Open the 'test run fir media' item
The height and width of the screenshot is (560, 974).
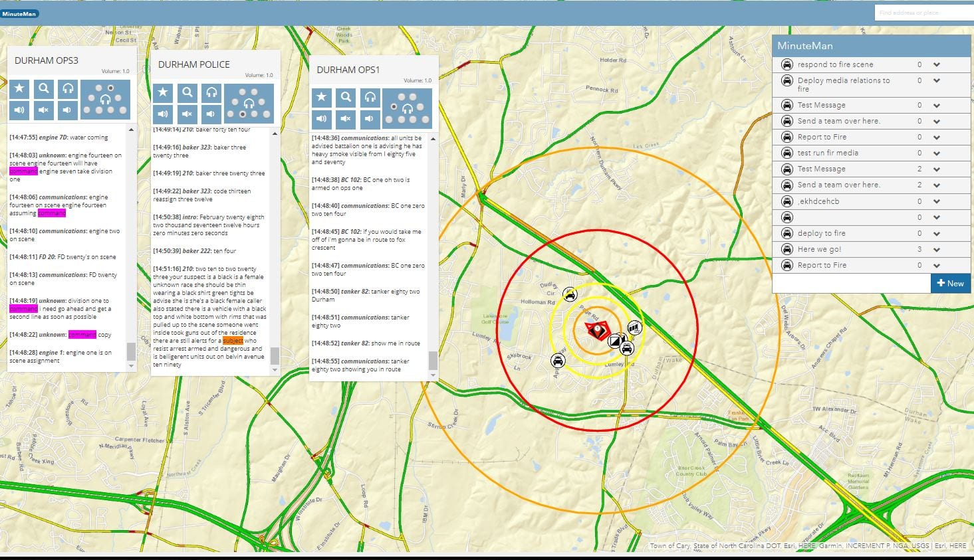828,153
